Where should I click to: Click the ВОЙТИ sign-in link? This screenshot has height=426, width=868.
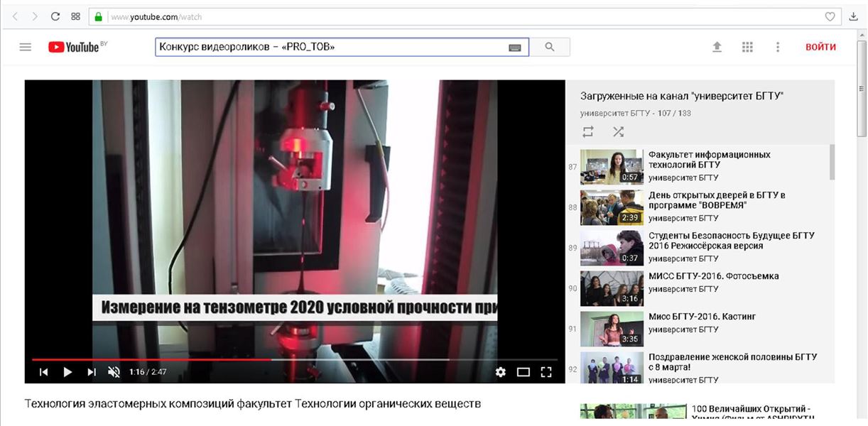820,47
